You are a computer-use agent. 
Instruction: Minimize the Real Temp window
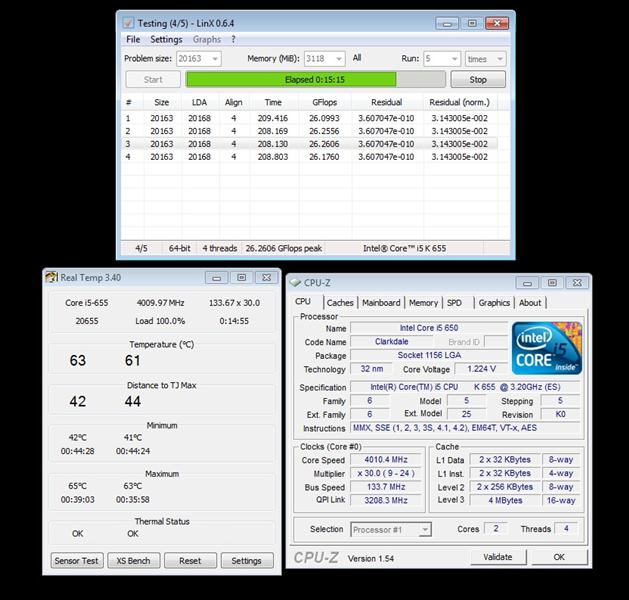(217, 277)
